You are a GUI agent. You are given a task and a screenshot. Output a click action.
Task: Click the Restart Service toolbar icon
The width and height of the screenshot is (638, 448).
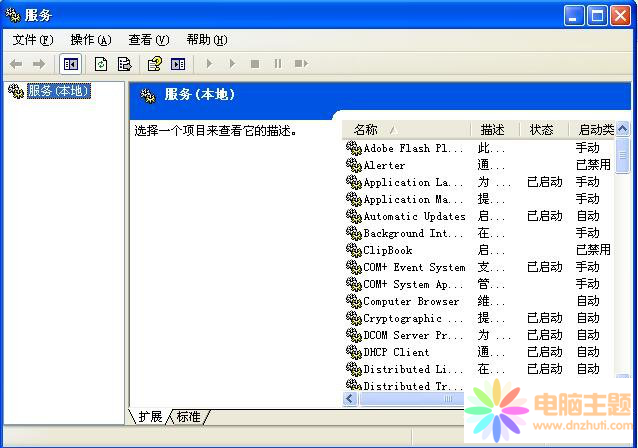pos(301,64)
